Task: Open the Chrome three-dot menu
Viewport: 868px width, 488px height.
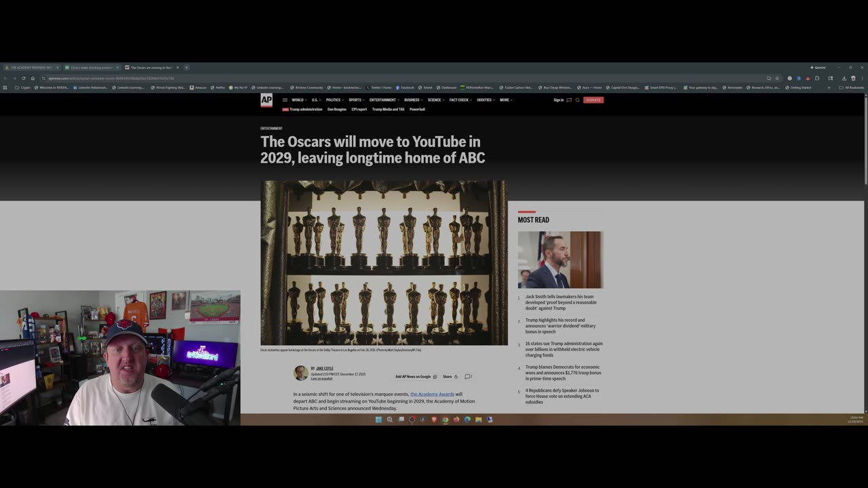Action: click(x=863, y=78)
